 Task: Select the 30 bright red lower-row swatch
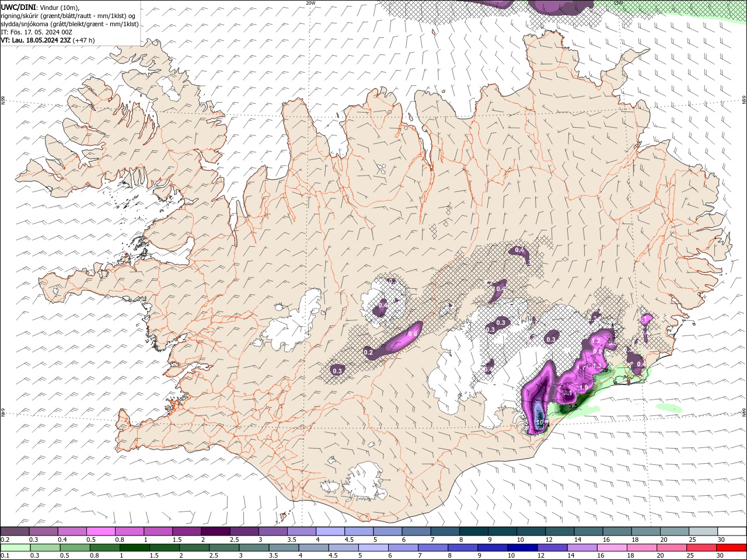point(731,548)
